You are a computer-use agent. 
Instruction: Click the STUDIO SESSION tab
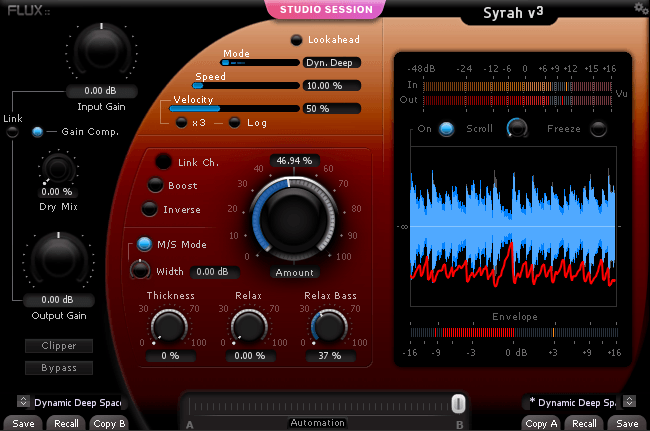326,10
